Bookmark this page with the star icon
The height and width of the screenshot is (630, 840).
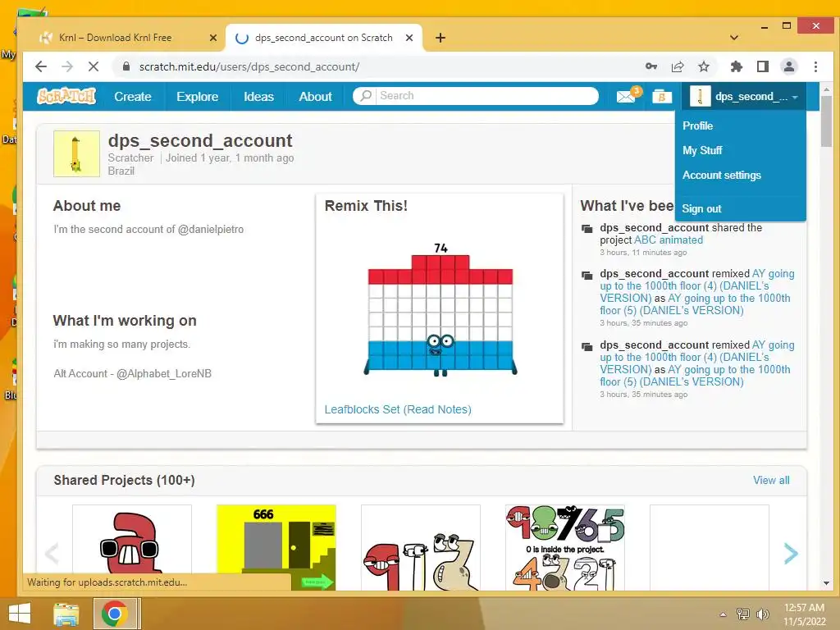coord(704,66)
